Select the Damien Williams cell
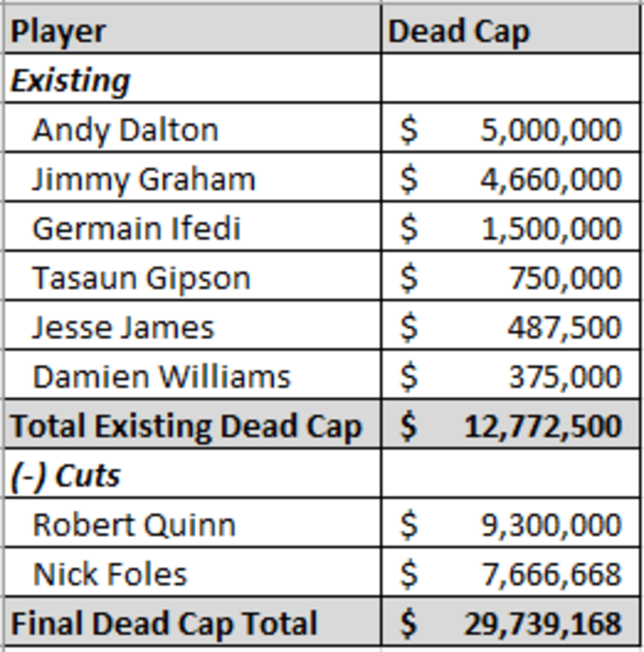Viewport: 644px width, 652px height. [x=192, y=375]
